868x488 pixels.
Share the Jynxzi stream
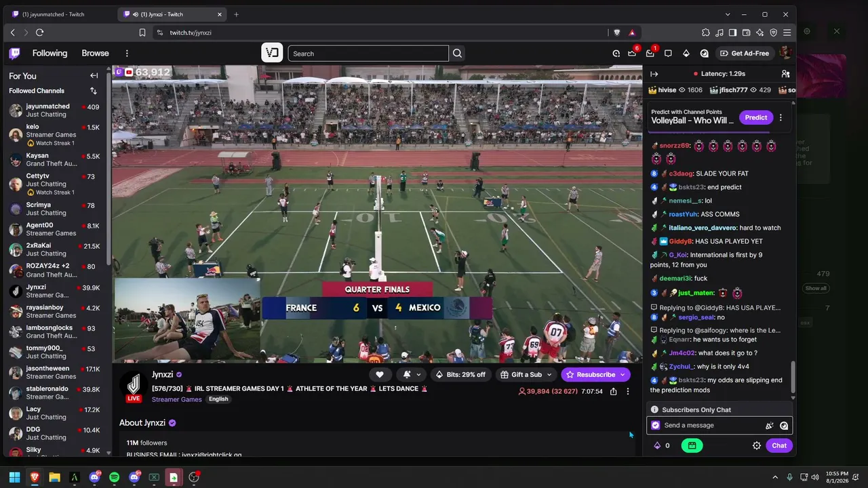tap(613, 392)
